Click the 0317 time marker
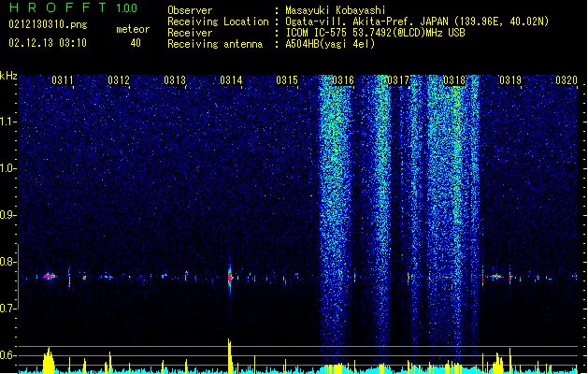Image resolution: width=588 pixels, height=374 pixels. click(398, 80)
